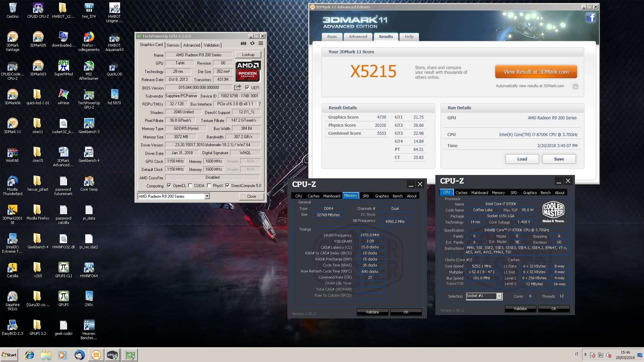This screenshot has height=362, width=644.
Task: Switch to GPU-Z Advanced tab
Action: [192, 45]
